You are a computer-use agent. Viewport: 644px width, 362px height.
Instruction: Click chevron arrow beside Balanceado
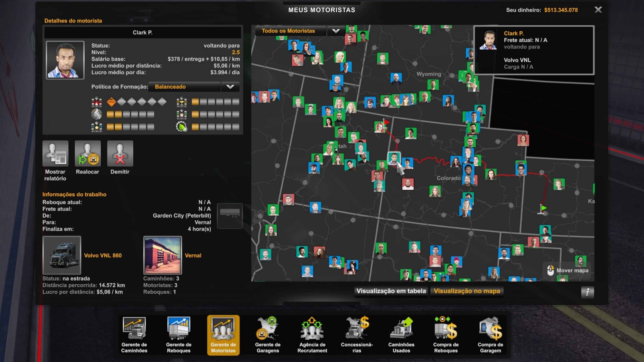pos(230,87)
